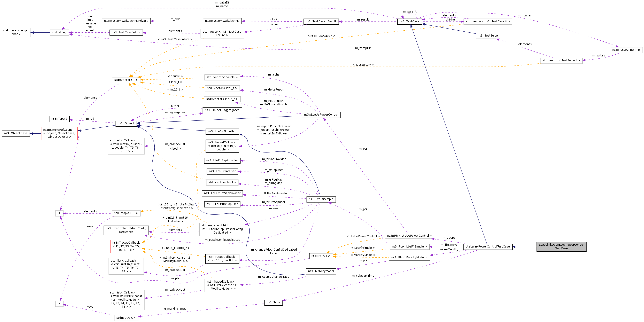Screen dimensions: 644x322
Task: Open ns3::TestCaseFailure node
Action: pos(126,32)
